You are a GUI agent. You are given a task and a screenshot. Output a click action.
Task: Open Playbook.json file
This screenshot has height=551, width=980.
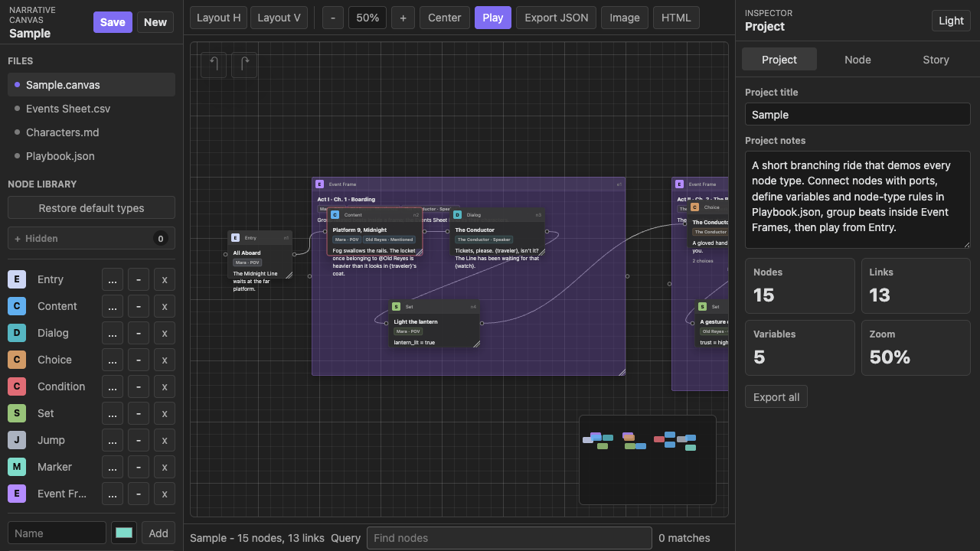point(91,156)
